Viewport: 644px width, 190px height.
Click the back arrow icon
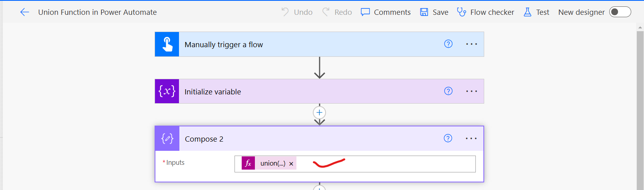point(25,12)
